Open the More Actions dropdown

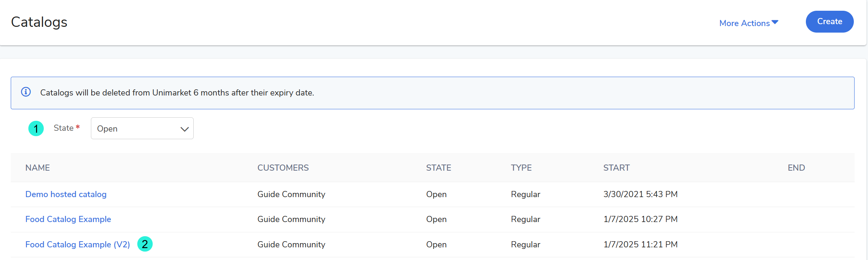748,23
